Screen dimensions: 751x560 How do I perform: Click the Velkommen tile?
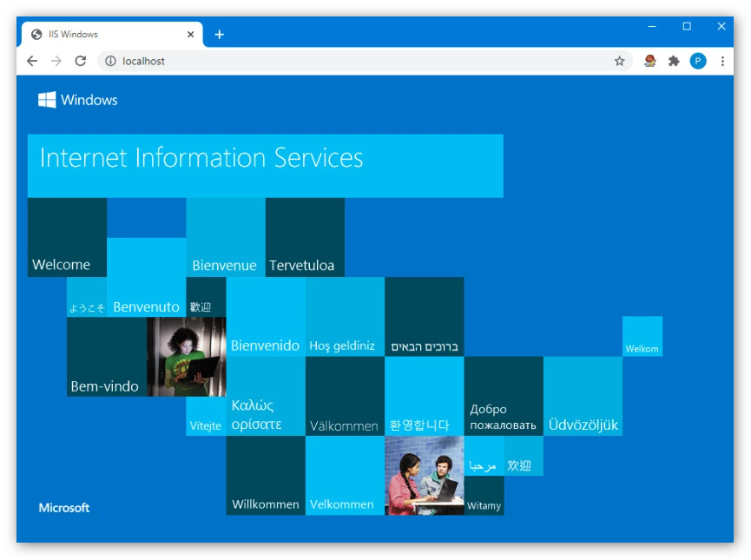[x=345, y=476]
